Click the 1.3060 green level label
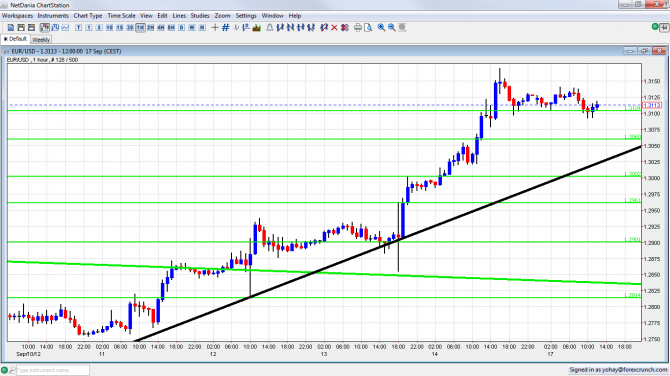Screen dimensions: 670x376 point(632,137)
